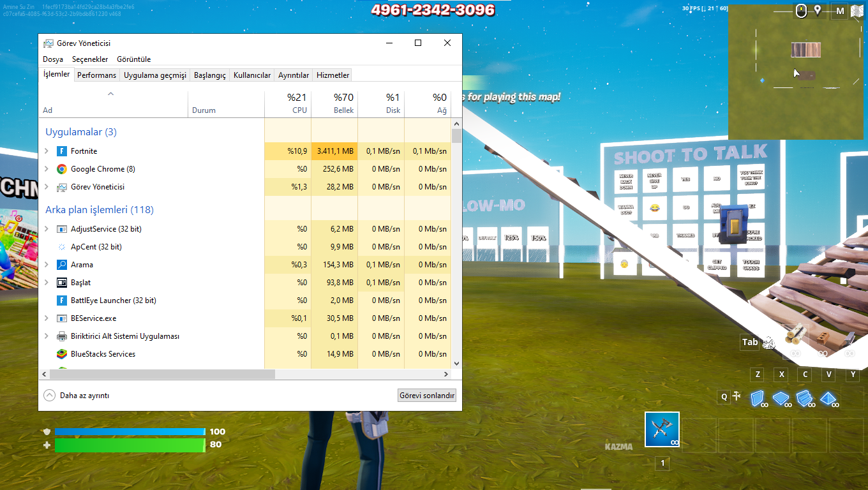868x490 pixels.
Task: Sort processes by the CPU column header
Action: (x=288, y=105)
